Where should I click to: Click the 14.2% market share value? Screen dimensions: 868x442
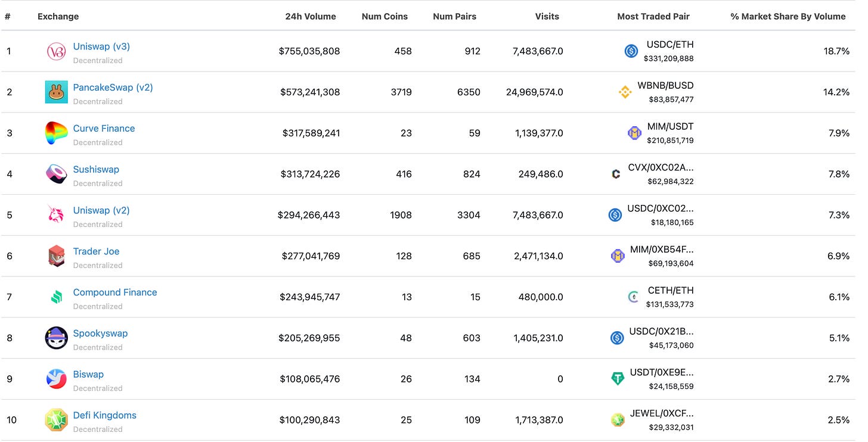pos(836,92)
